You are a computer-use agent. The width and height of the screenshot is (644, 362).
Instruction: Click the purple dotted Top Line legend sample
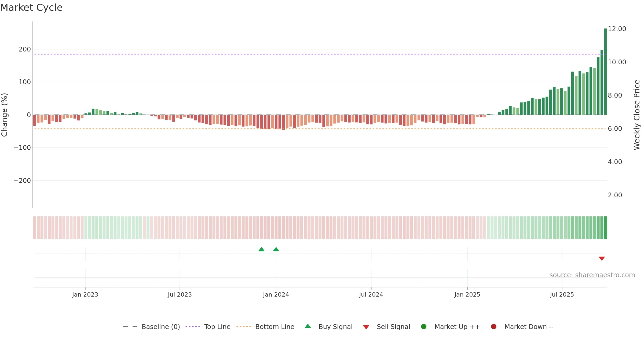click(x=193, y=327)
